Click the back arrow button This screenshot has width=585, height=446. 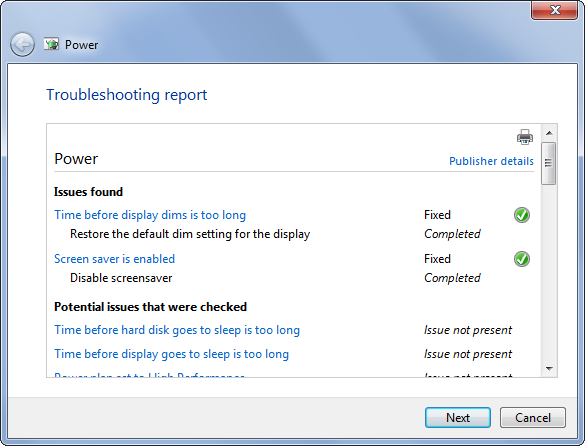click(x=22, y=44)
